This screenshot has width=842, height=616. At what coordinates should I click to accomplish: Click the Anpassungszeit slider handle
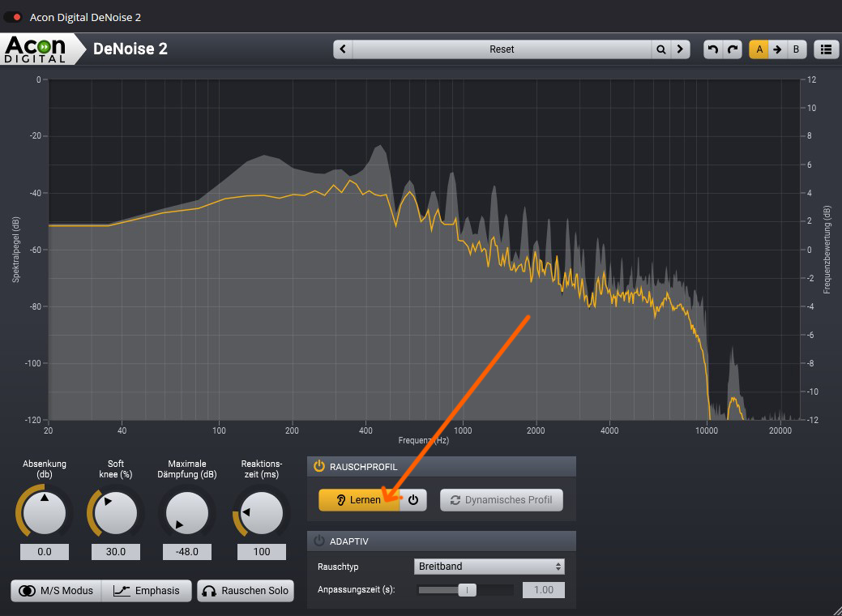coord(467,590)
